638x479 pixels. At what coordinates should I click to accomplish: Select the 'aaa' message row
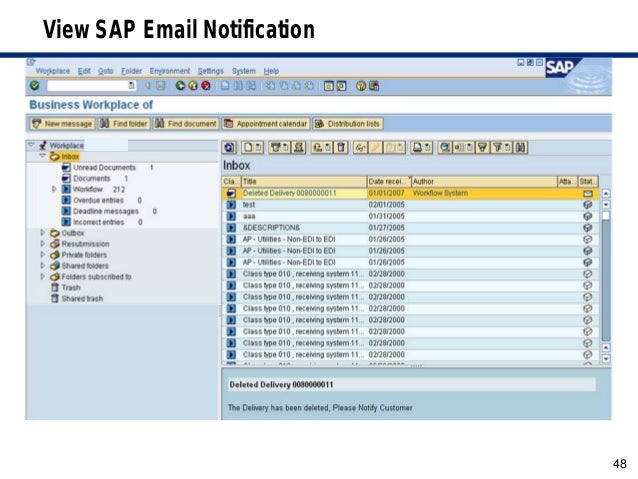[x=410, y=216]
